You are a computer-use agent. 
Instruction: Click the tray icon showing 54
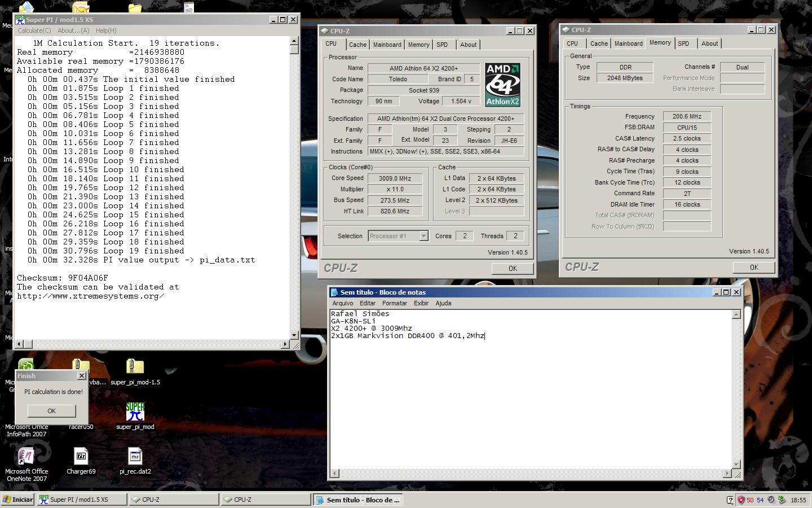pyautogui.click(x=760, y=500)
